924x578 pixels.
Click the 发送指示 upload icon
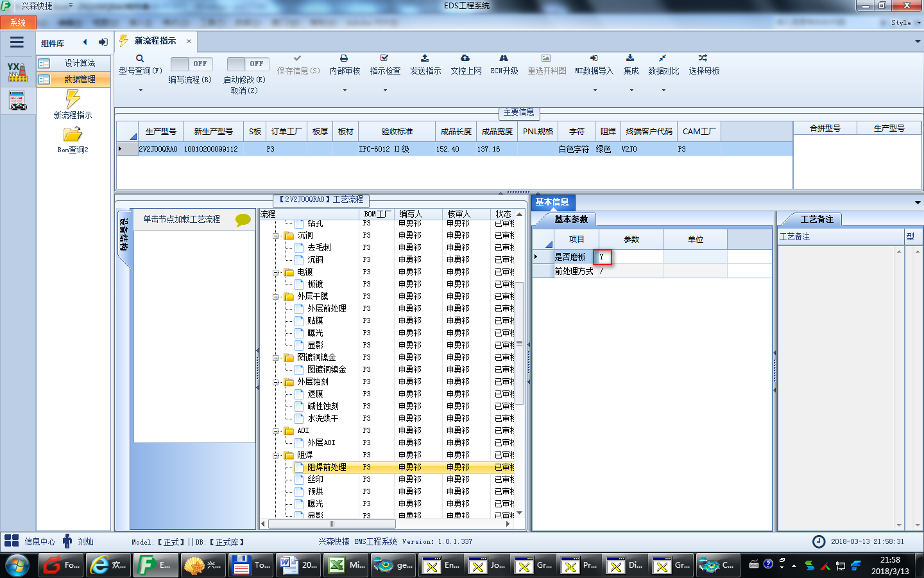[x=425, y=58]
